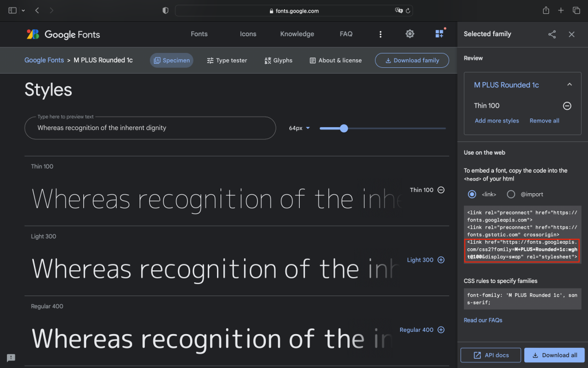588x368 pixels.
Task: Open the Safari share icon
Action: (546, 10)
